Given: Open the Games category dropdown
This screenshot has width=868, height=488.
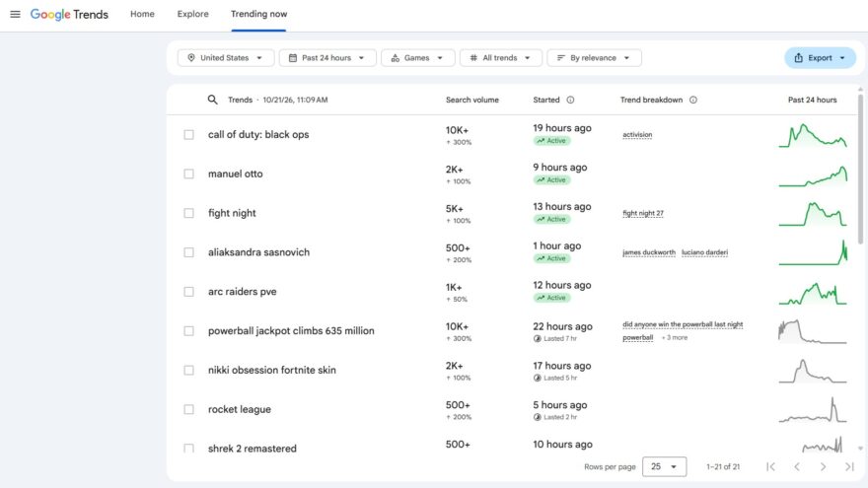Looking at the screenshot, I should click(x=418, y=57).
